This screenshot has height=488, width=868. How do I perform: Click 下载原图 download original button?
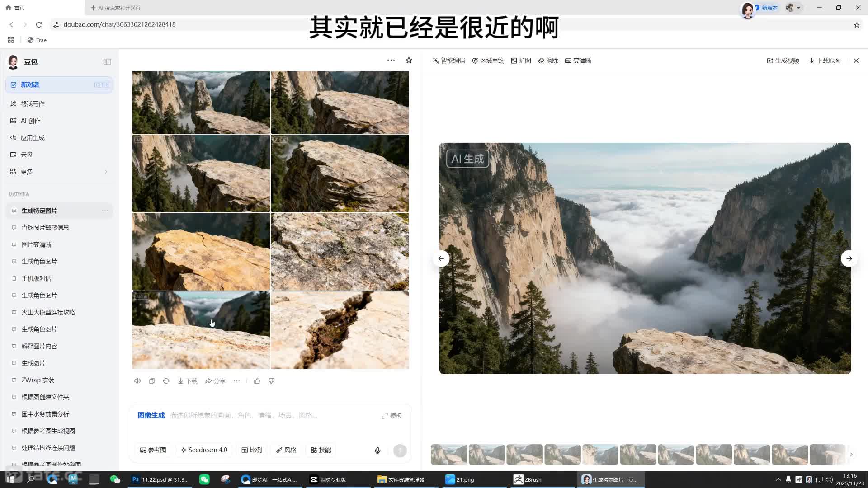click(x=825, y=61)
